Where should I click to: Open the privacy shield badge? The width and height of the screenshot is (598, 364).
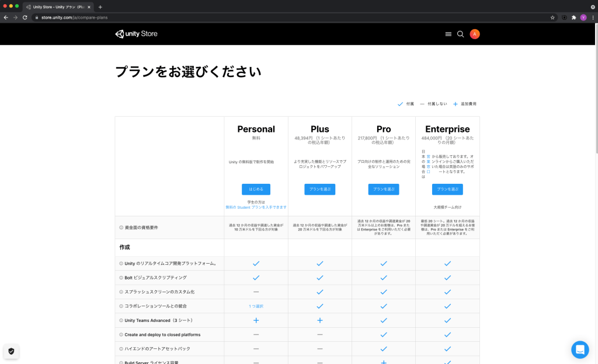point(12,351)
